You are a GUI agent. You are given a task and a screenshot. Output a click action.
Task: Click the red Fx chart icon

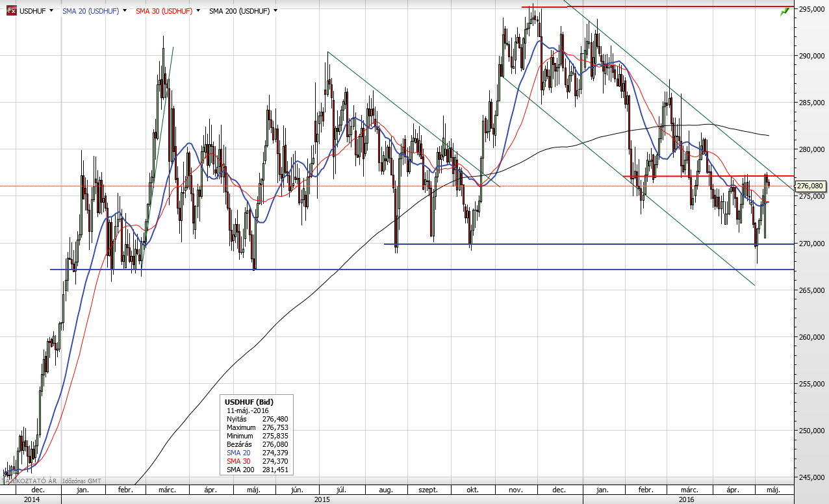coord(11,11)
